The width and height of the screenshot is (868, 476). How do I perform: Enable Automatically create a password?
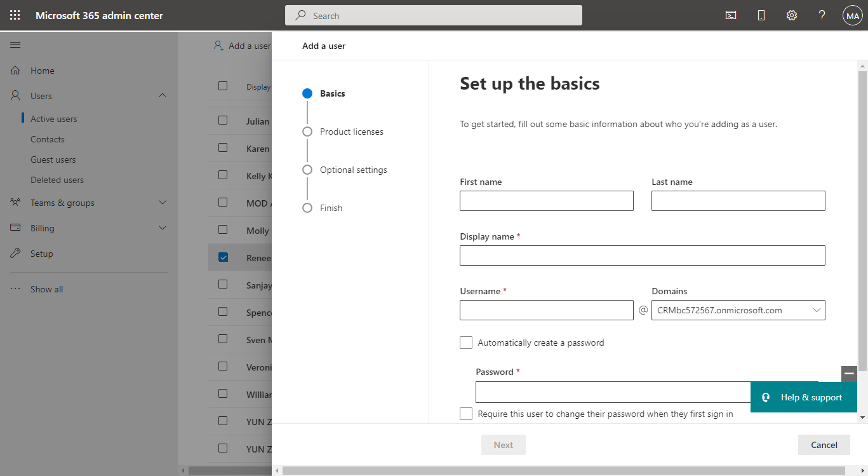[x=466, y=343]
